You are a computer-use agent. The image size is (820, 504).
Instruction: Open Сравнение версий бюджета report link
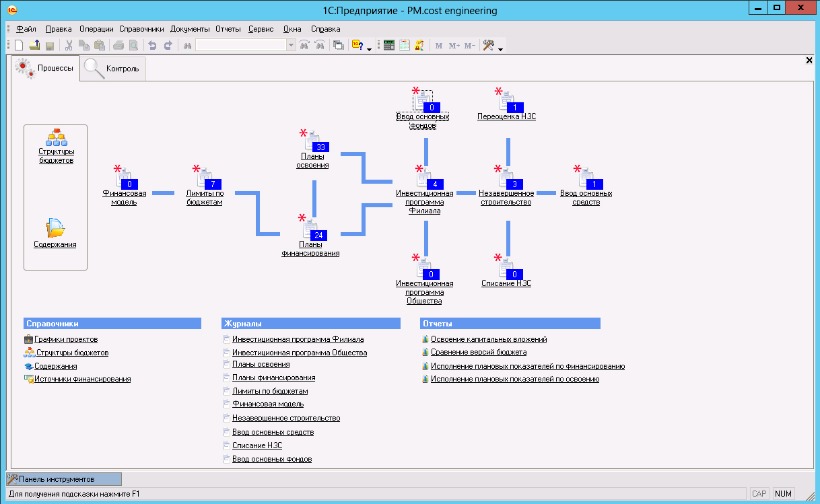(x=479, y=352)
